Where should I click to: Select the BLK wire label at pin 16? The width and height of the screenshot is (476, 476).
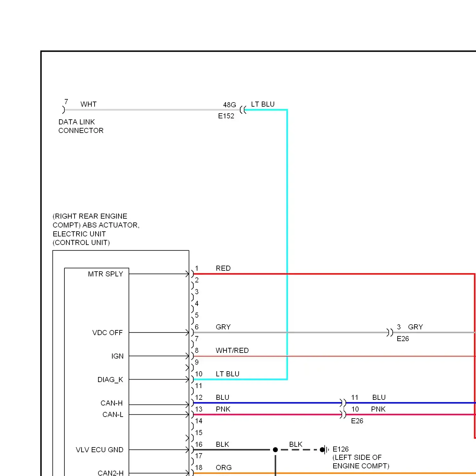[222, 445]
